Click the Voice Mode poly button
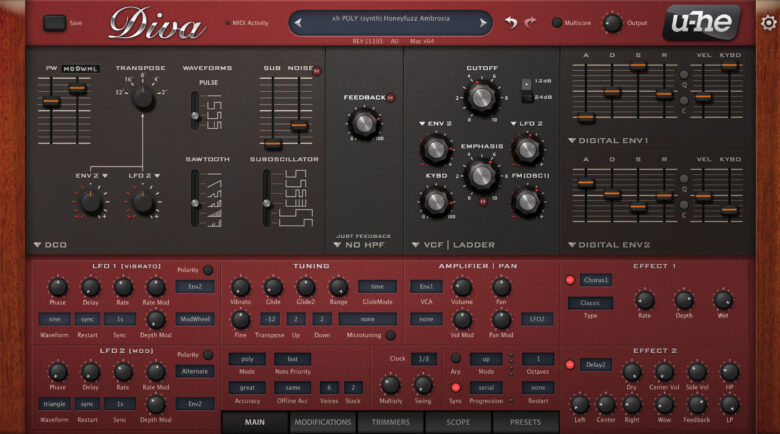This screenshot has height=434, width=780. coord(247,359)
